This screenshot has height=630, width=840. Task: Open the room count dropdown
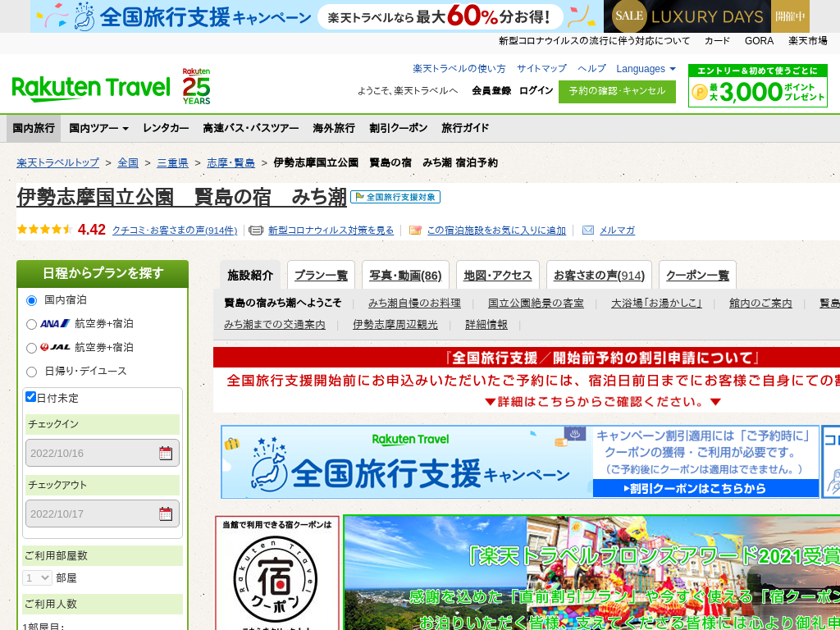click(38, 577)
